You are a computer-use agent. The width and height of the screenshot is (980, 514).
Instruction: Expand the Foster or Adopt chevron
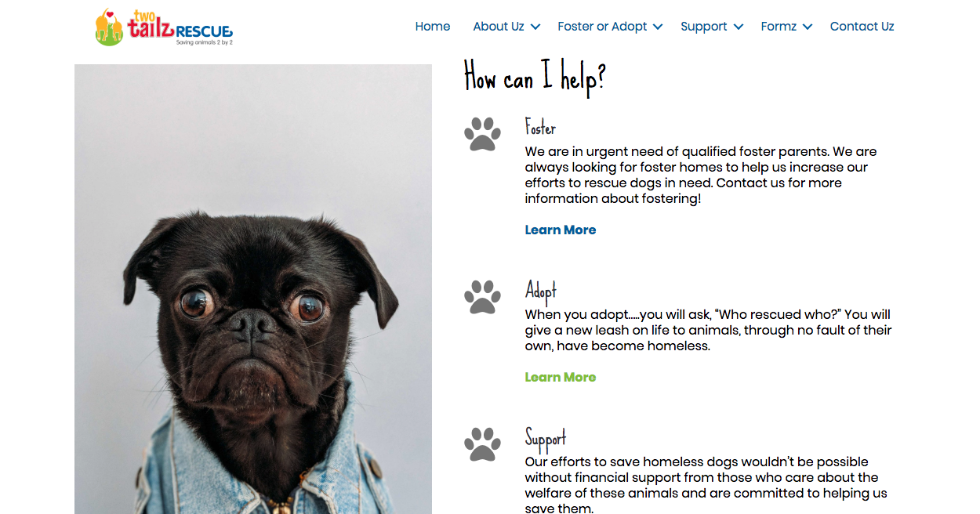click(658, 27)
